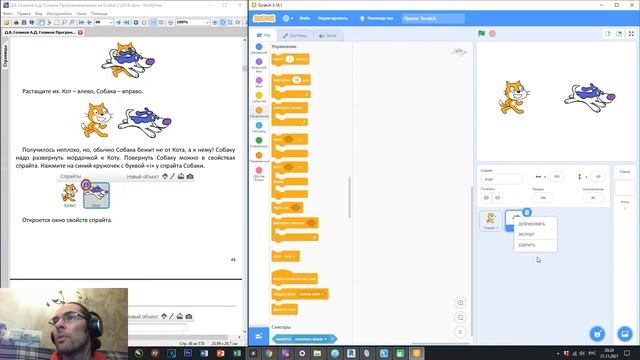Click the cat sprite on the stage
This screenshot has height=360, width=640.
(x=513, y=97)
